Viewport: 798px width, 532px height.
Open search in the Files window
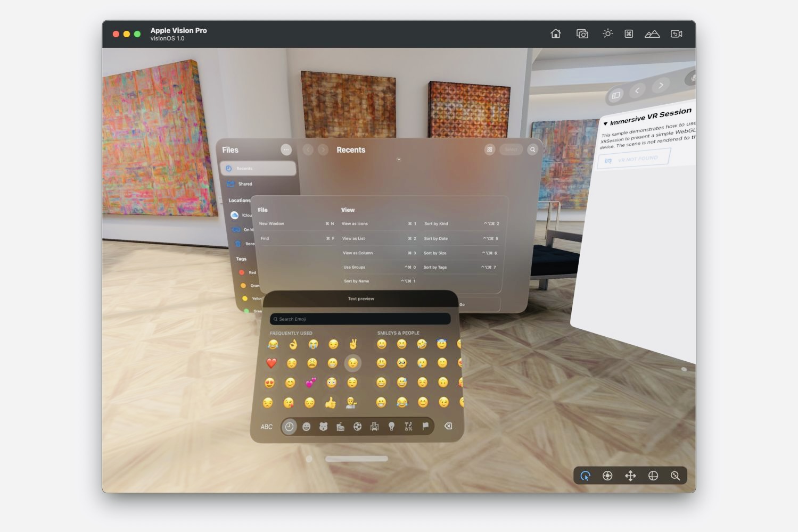pos(532,149)
